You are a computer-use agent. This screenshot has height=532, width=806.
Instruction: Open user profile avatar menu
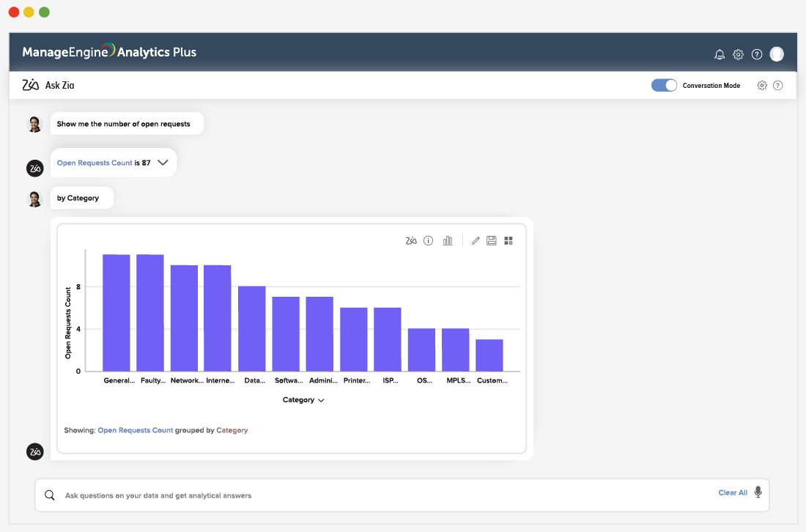coord(777,53)
